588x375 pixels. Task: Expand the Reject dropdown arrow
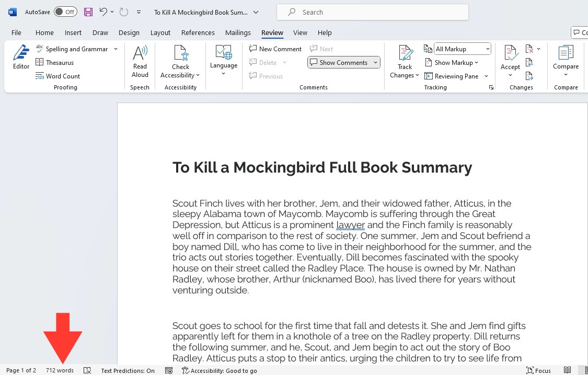pos(538,49)
